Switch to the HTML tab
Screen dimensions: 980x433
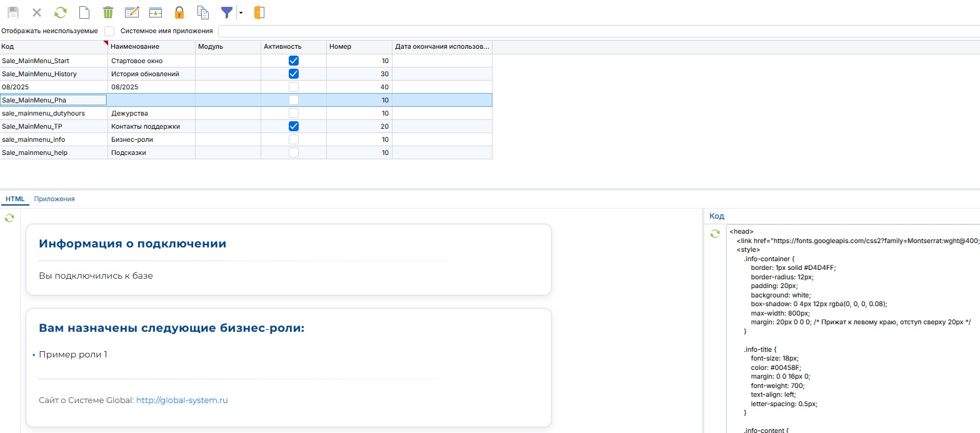15,199
